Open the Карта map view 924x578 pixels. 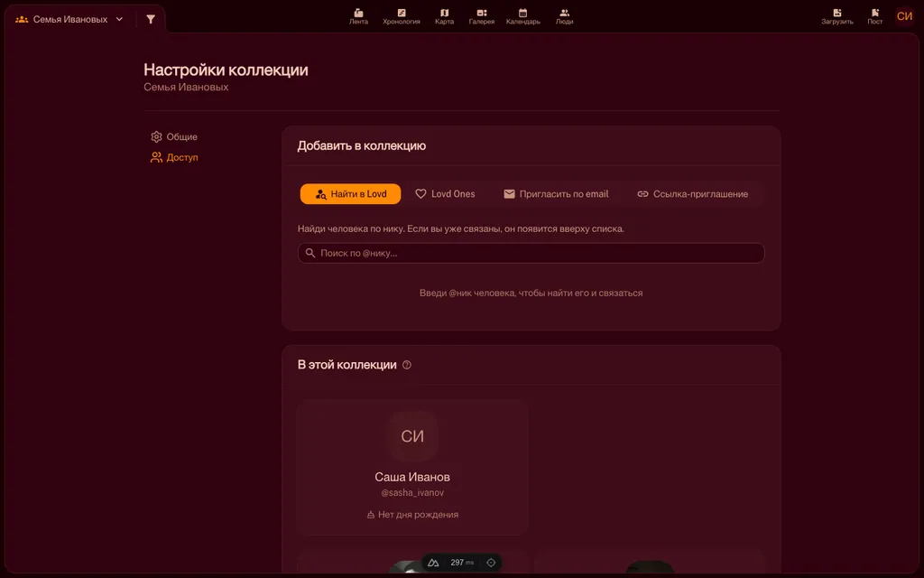point(444,16)
